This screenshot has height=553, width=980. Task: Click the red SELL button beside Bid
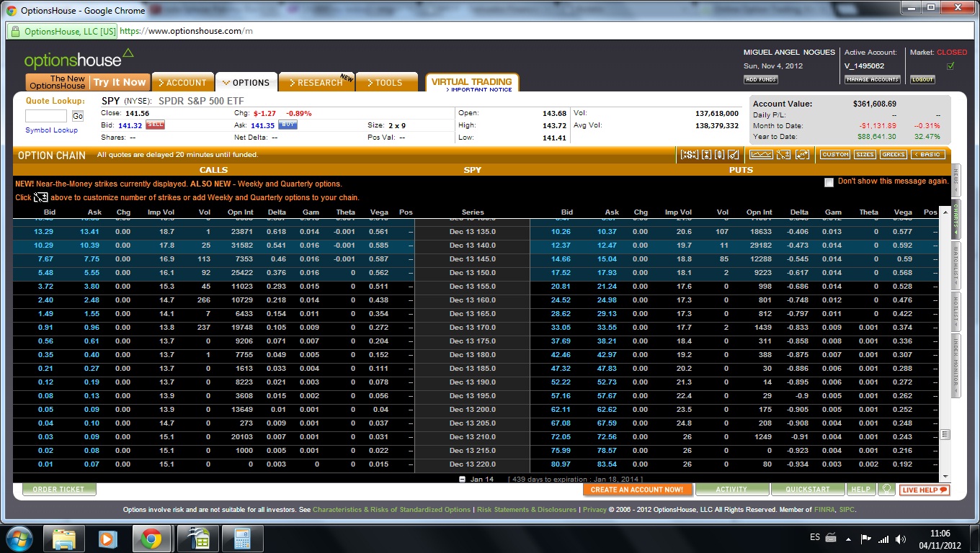click(x=156, y=125)
